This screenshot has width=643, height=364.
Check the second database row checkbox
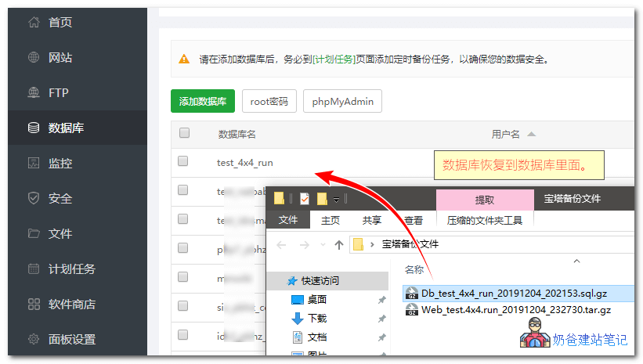coord(183,189)
